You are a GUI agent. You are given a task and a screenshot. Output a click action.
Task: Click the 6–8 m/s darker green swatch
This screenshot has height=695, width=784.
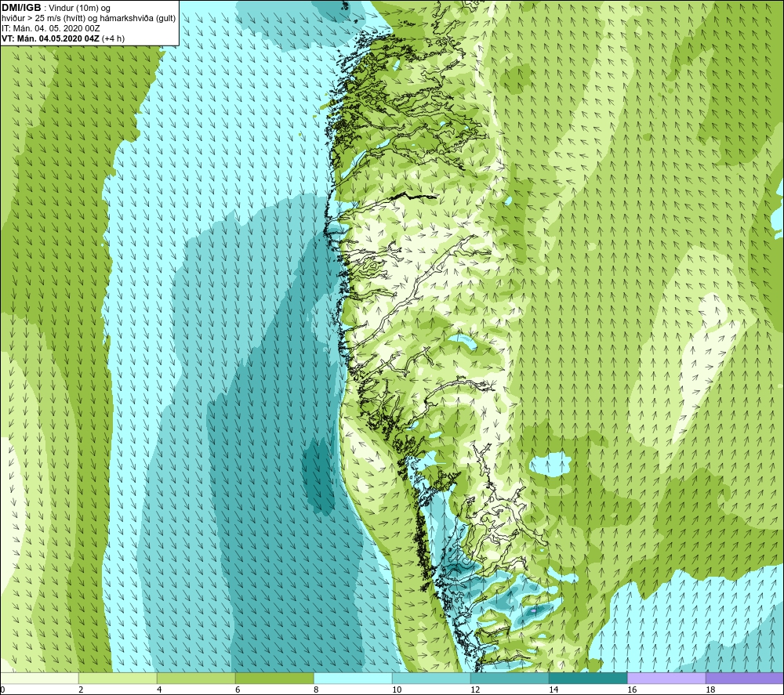tap(274, 678)
